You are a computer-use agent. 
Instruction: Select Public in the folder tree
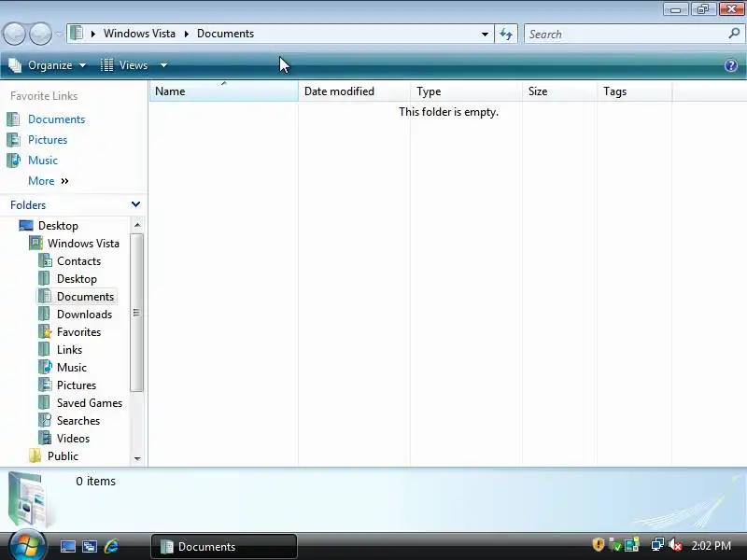point(63,455)
